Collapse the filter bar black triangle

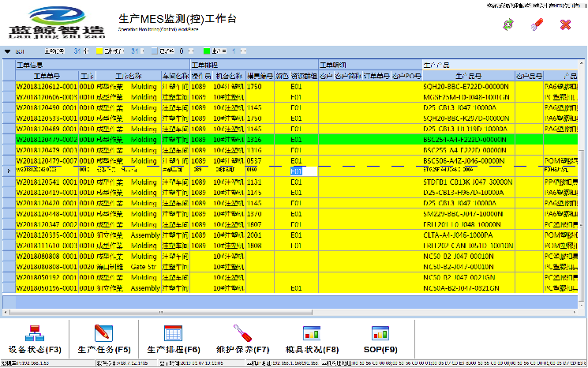click(x=7, y=51)
